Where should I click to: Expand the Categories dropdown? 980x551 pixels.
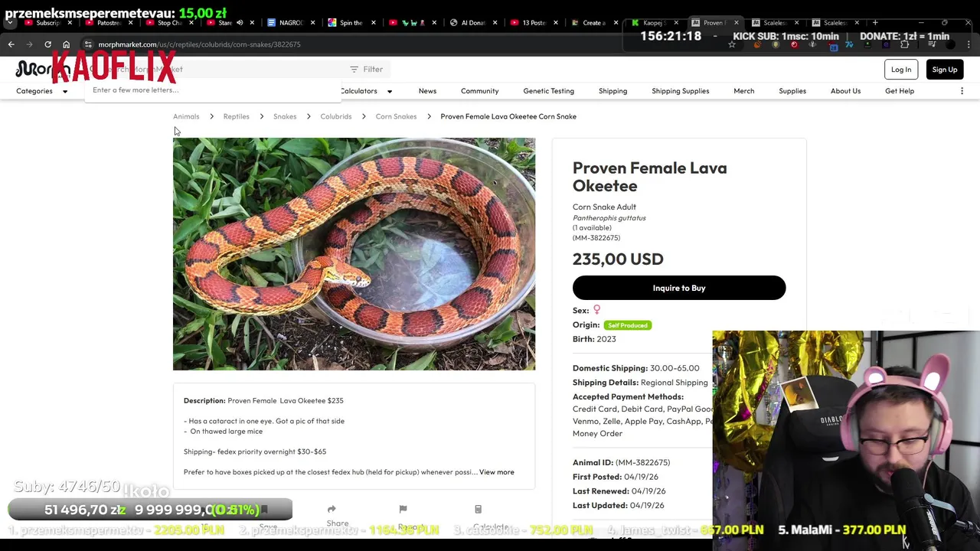pyautogui.click(x=42, y=91)
